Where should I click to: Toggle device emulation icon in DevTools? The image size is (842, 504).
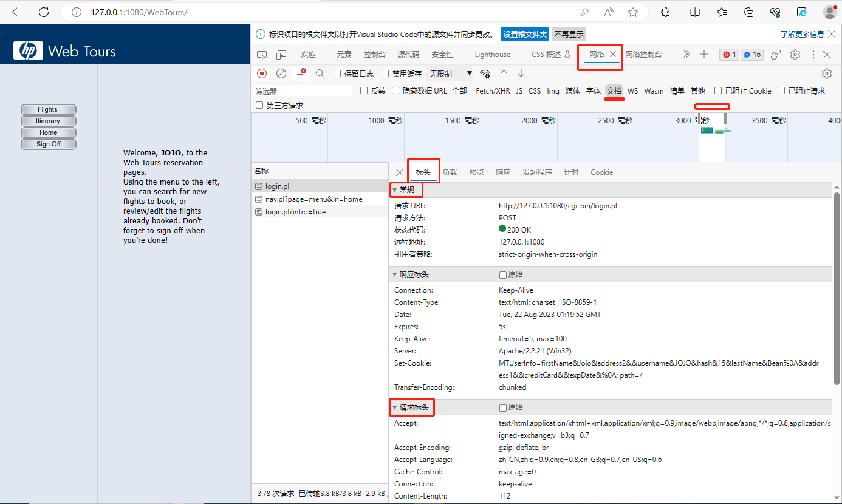click(281, 55)
